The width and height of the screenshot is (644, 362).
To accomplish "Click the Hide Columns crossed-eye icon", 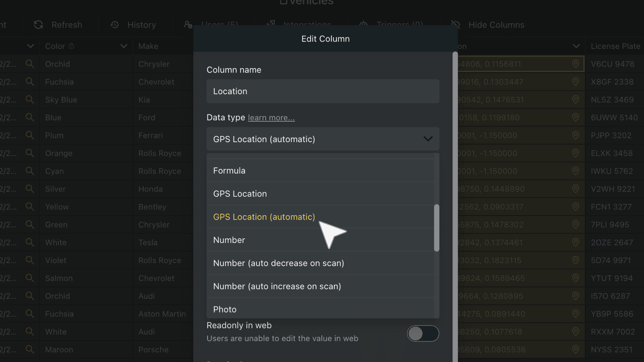I will click(455, 24).
